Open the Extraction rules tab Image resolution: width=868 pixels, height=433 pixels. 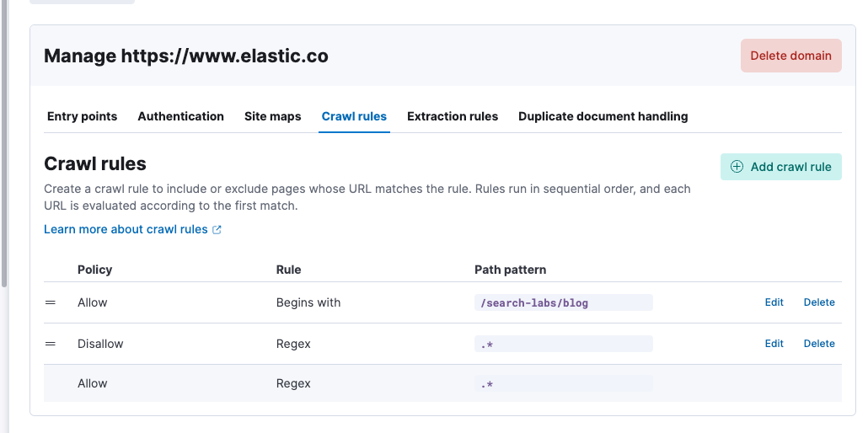[x=453, y=116]
